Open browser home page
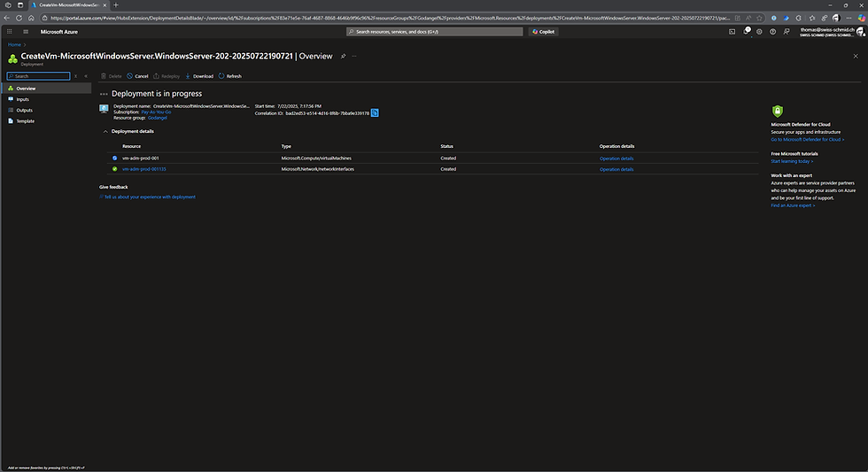The image size is (868, 472). 31,18
